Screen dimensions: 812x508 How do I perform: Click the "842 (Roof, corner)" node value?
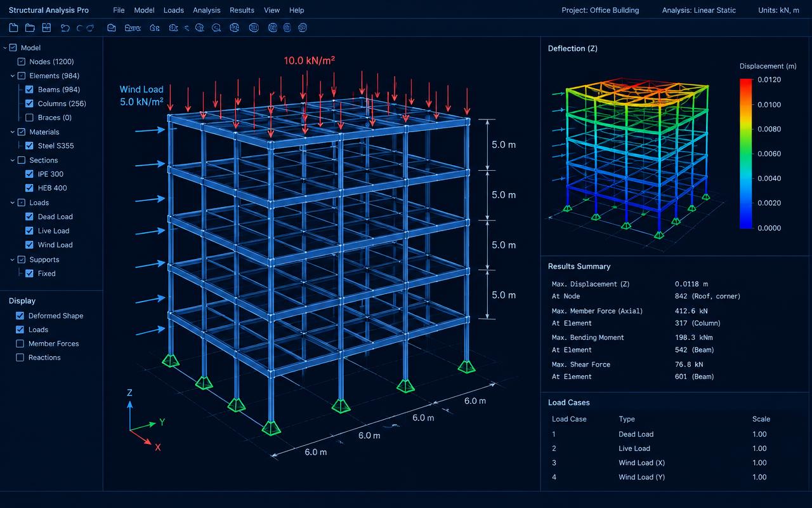coord(707,297)
